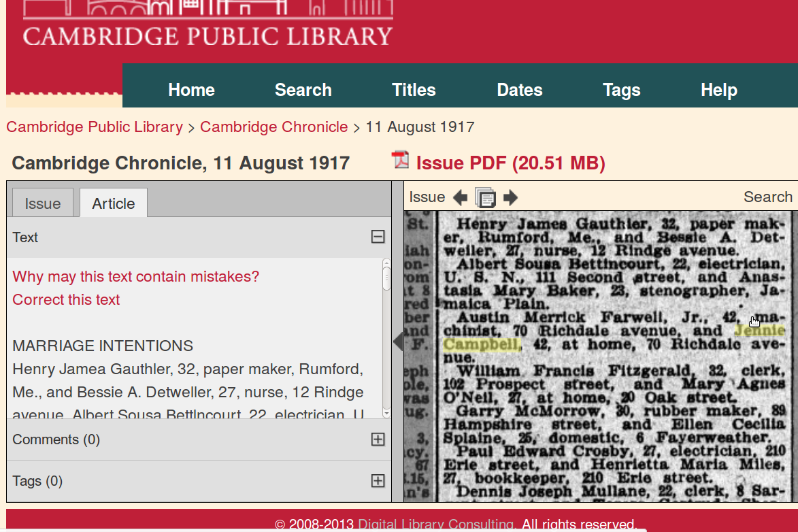Click 'Correct this text' link

pos(66,299)
